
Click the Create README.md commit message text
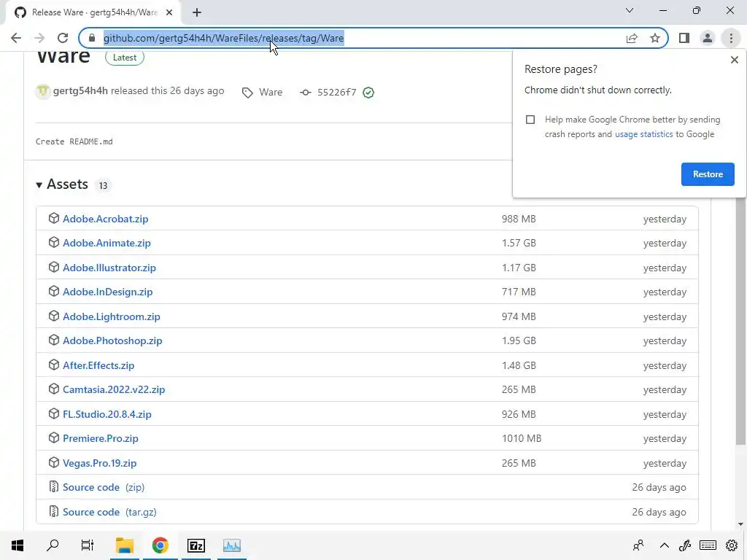click(x=74, y=142)
